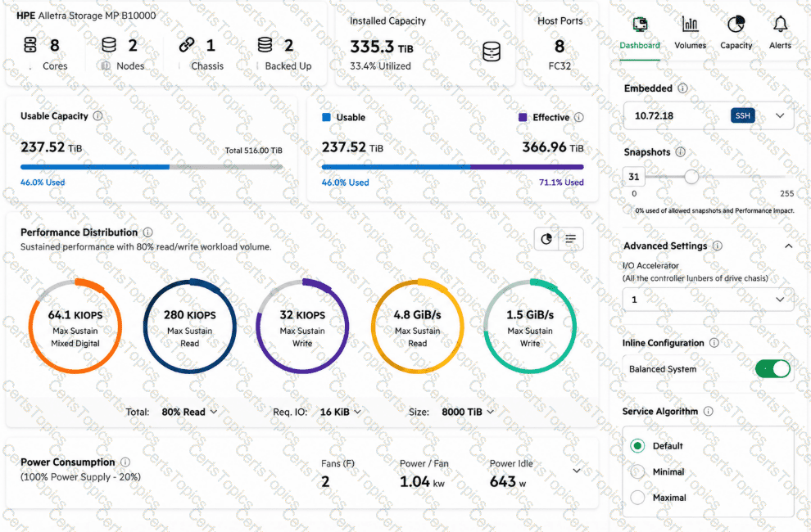Switch to pie chart view in Performance Distribution
The width and height of the screenshot is (811, 532).
(x=546, y=239)
